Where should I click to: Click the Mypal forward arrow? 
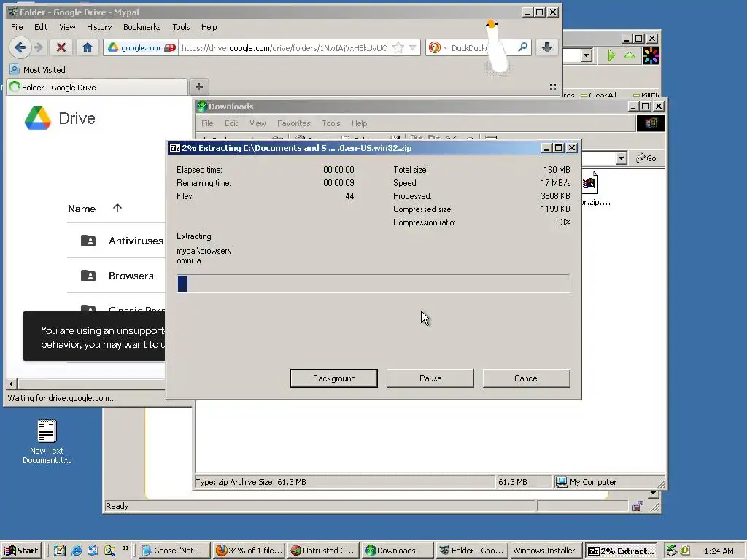(x=39, y=47)
